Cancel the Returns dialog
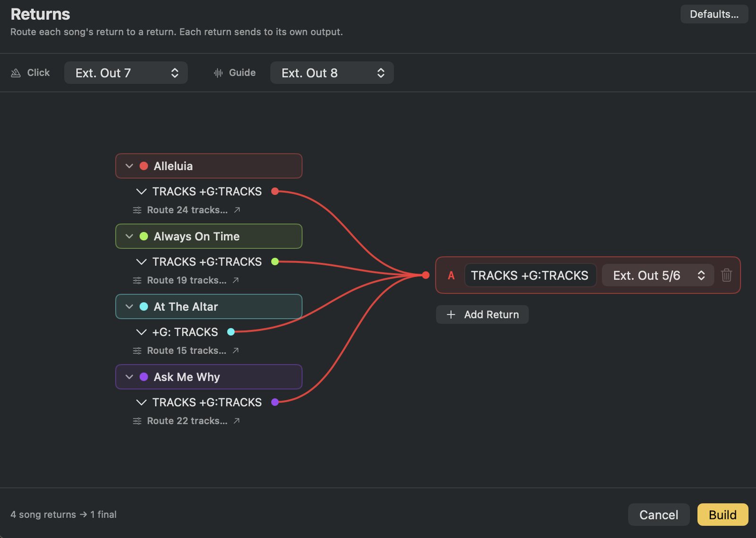 (x=659, y=514)
